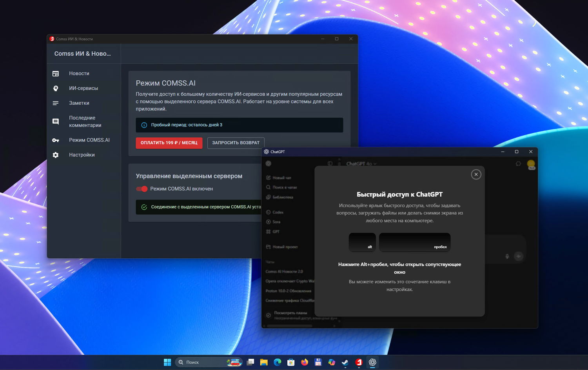The height and width of the screenshot is (370, 588).
Task: Click the red Comss icon in its title bar
Action: pos(52,39)
